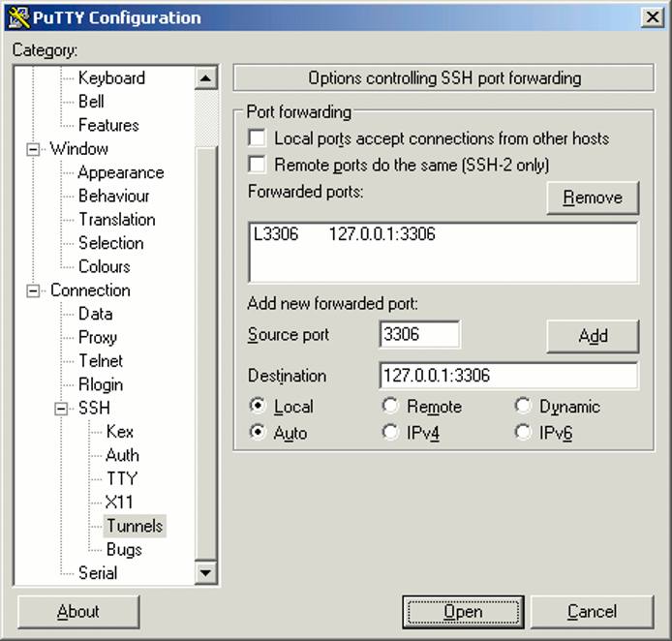
Task: Click the category list scroll up arrow
Action: click(205, 78)
